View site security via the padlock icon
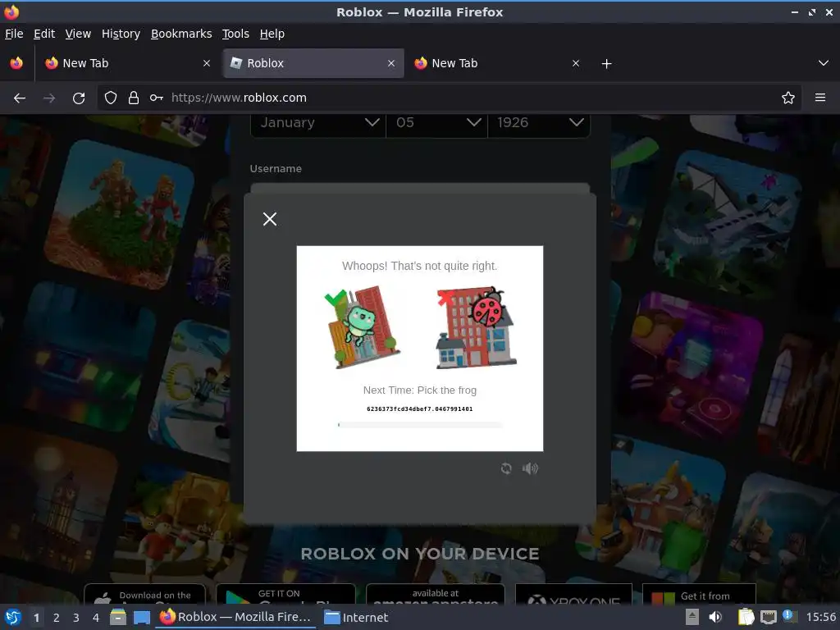Viewport: 840px width, 630px height. point(134,98)
